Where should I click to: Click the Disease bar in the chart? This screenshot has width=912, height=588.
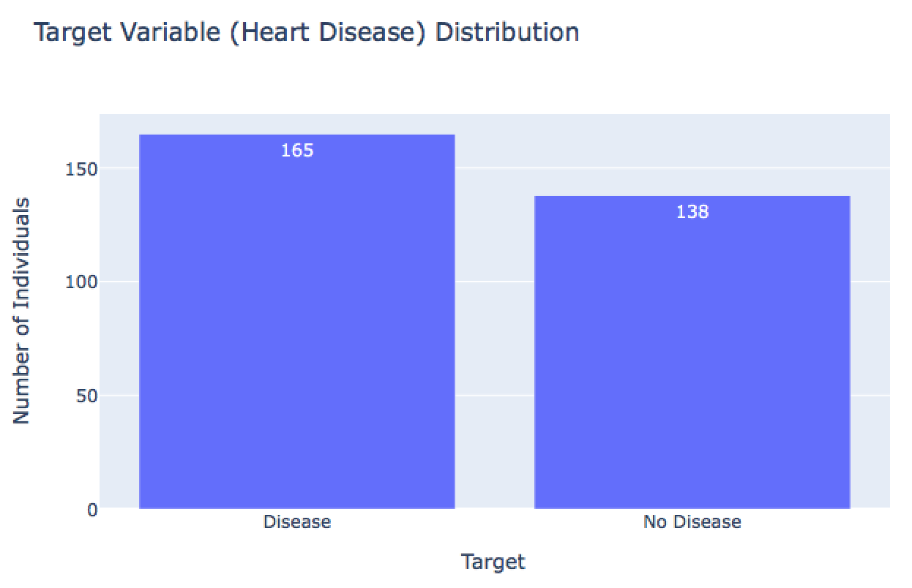296,329
